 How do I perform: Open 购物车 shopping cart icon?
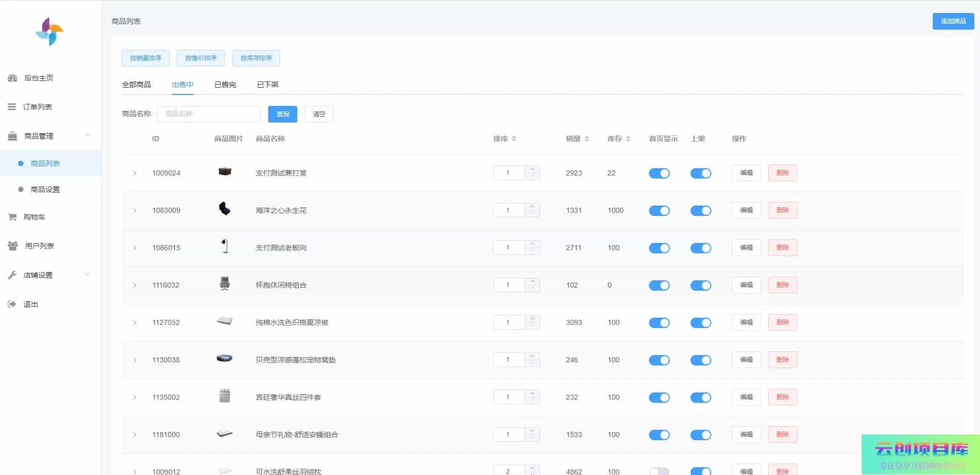click(12, 217)
